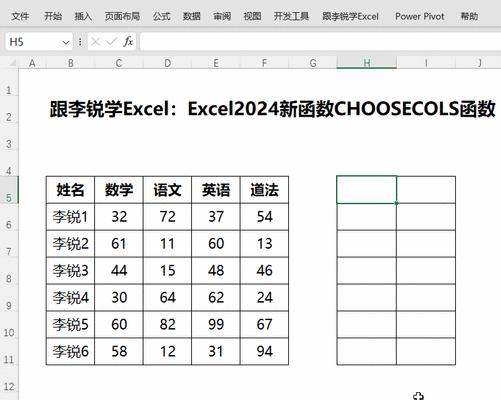Click the Name Box showing H5

click(33, 42)
